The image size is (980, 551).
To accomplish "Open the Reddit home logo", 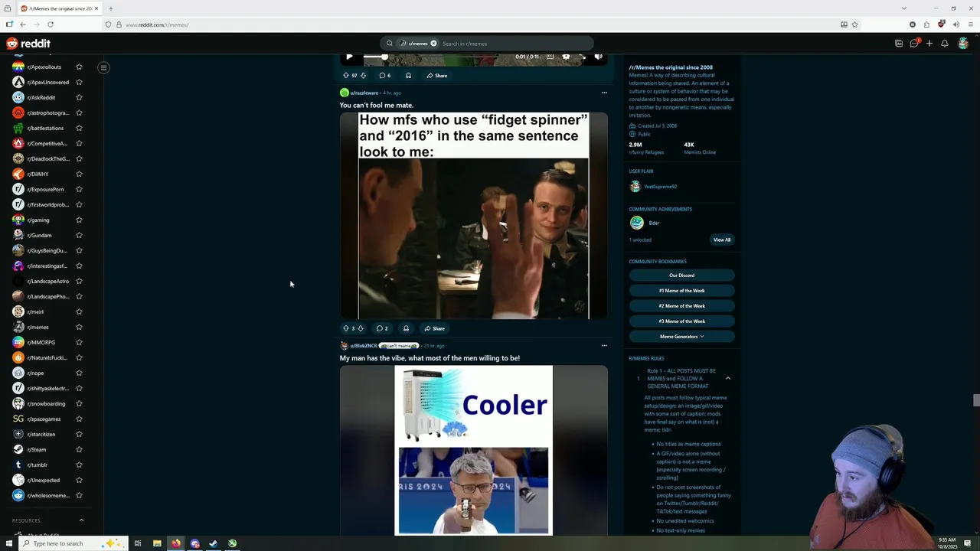I will [28, 44].
